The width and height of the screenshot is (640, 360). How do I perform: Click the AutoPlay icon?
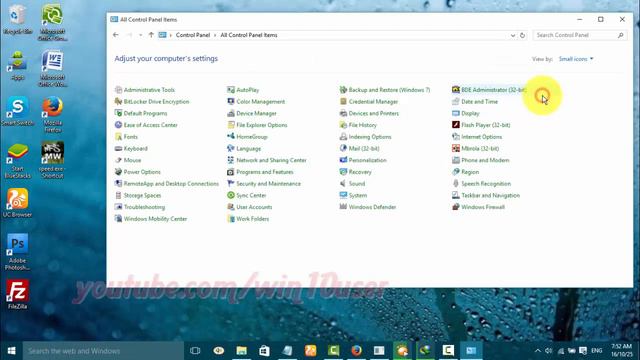[231, 90]
